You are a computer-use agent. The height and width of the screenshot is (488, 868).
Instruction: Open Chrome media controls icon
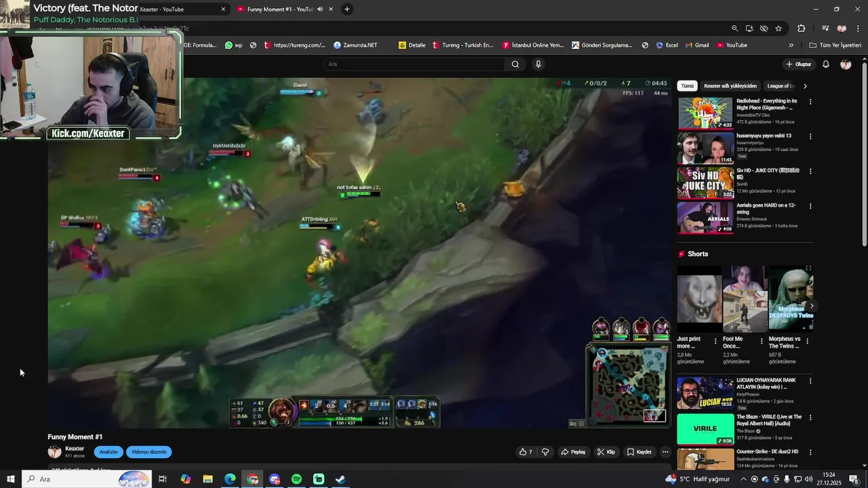click(825, 28)
